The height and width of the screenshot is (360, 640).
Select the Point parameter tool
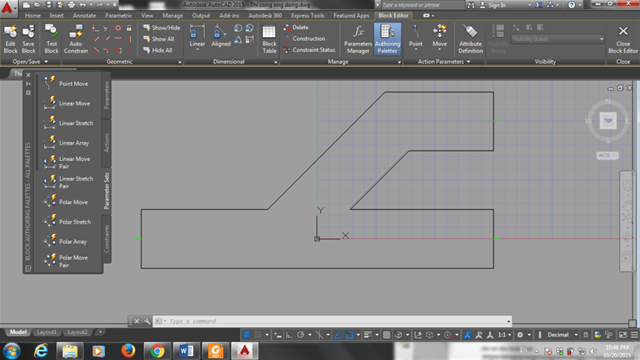[416, 37]
